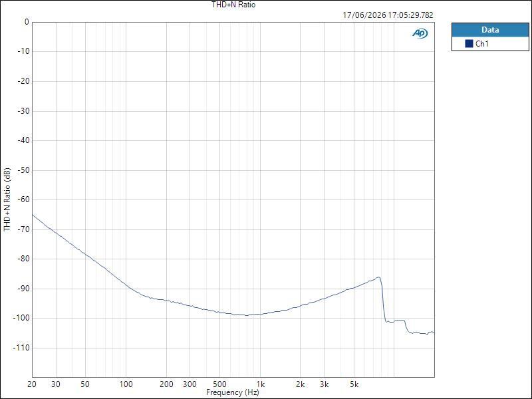532x399 pixels.
Task: Click the THD+N Ratio graph title
Action: tap(233, 5)
